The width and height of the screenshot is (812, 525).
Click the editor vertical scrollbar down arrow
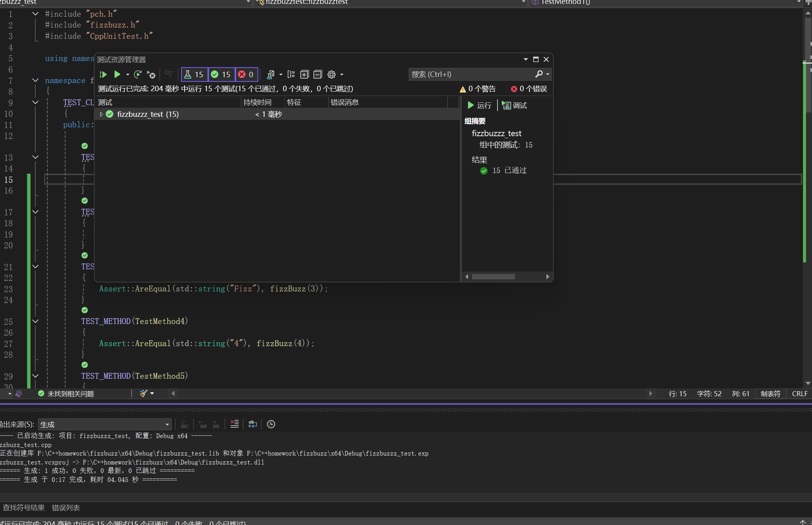click(808, 383)
